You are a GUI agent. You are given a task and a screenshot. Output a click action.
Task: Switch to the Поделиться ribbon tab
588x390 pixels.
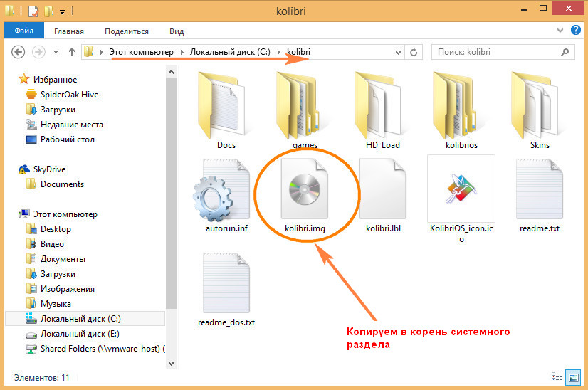click(127, 31)
